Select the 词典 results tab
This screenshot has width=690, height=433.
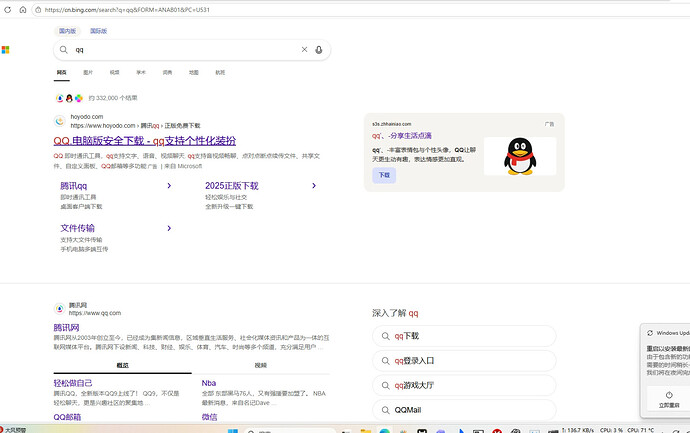pos(167,73)
